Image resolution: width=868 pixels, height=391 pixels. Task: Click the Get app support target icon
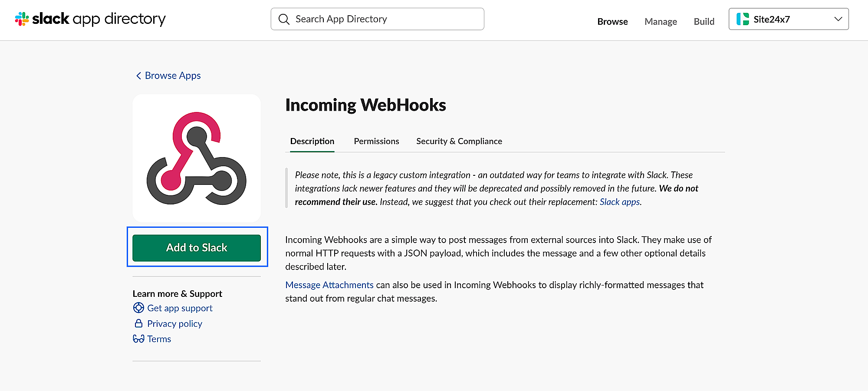click(x=138, y=308)
